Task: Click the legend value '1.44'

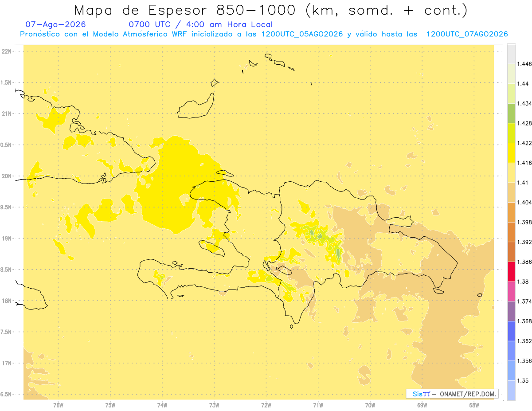Action: tap(524, 84)
